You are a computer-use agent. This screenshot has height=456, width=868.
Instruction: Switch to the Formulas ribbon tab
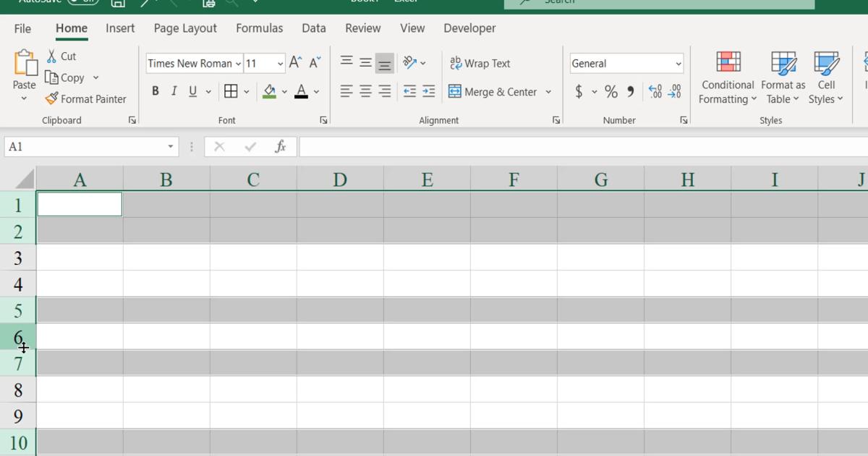259,28
